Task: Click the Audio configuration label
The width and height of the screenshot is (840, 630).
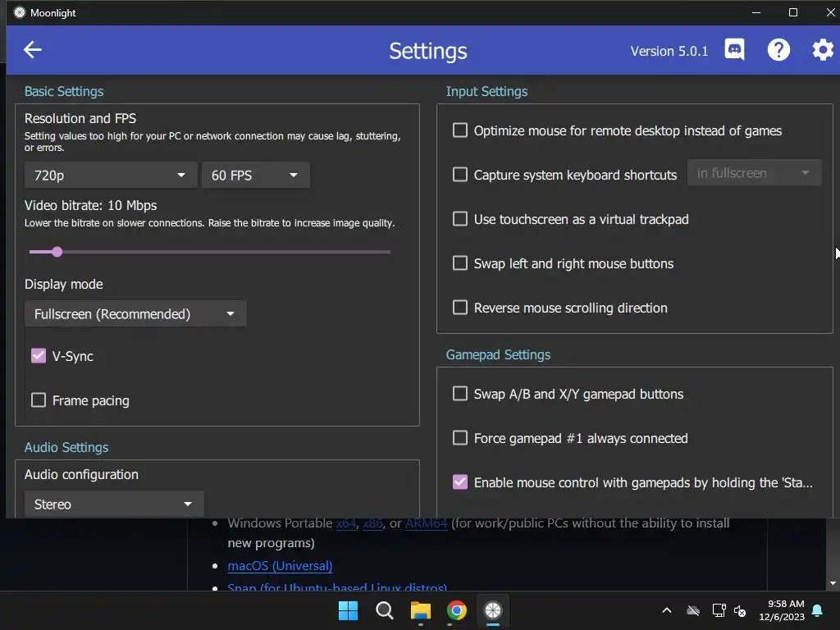Action: (x=81, y=475)
